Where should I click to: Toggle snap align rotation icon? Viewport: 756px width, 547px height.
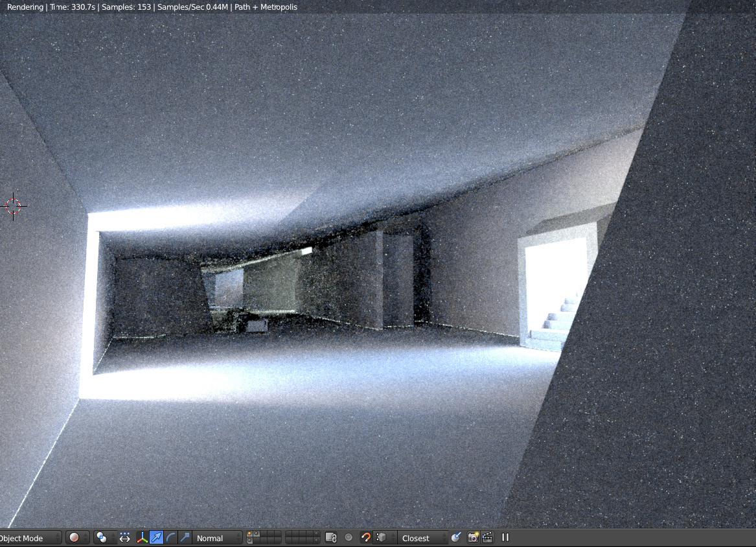(x=456, y=538)
